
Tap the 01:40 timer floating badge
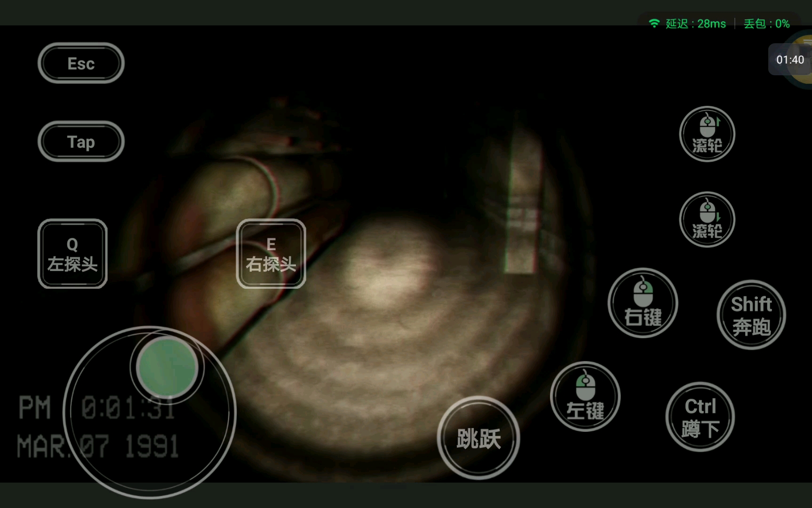click(790, 60)
